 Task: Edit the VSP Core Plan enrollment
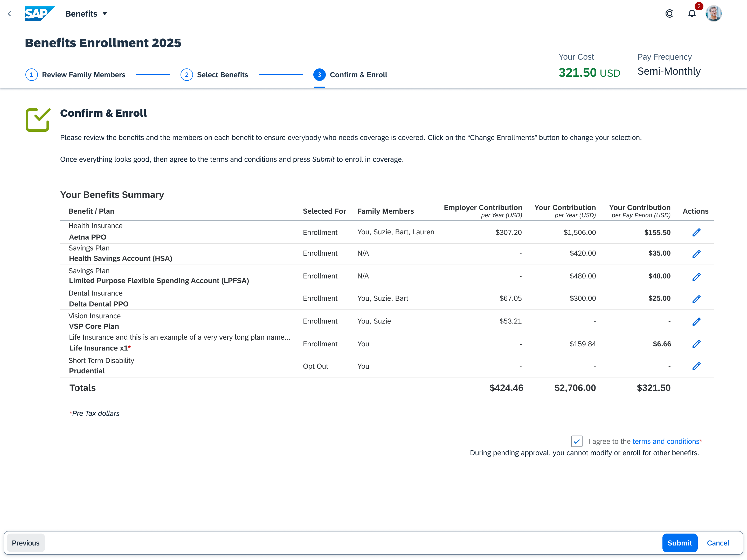[x=697, y=321]
